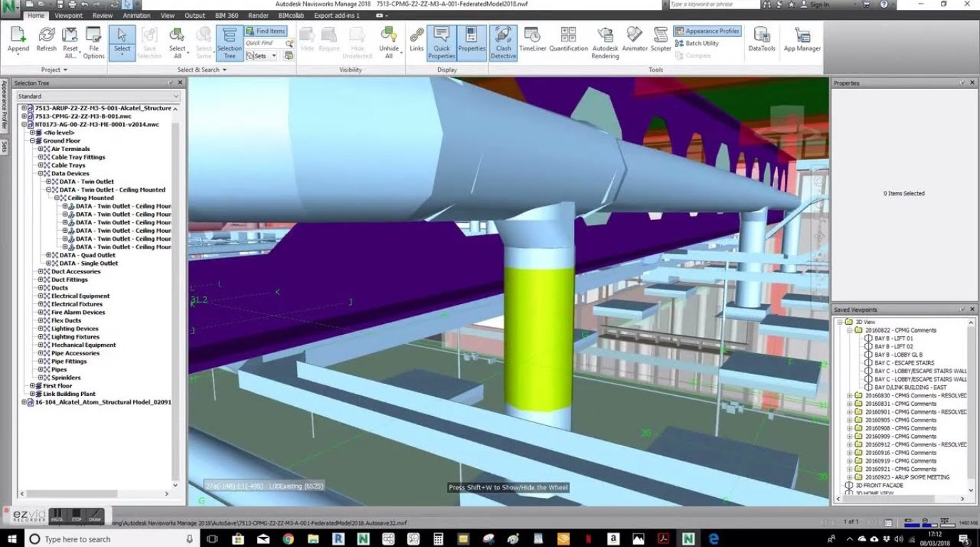Open the Animator tool
Viewport: 980px width, 547px height.
pyautogui.click(x=635, y=41)
